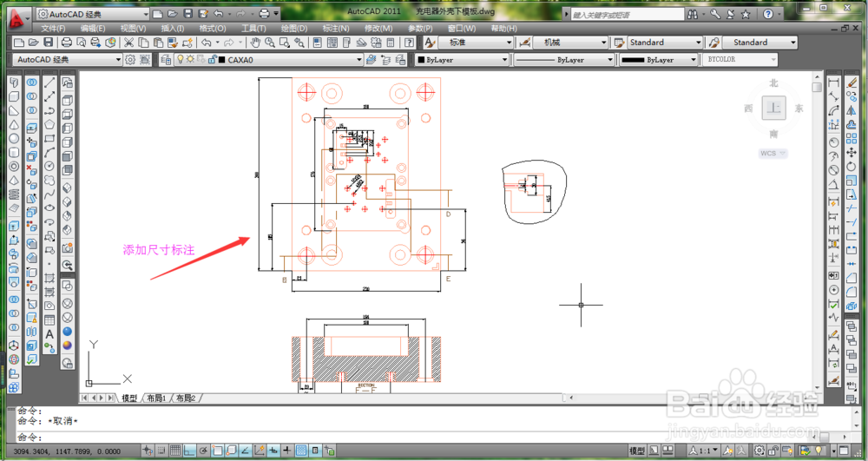Open the 标准 text style dropdown

(x=477, y=43)
